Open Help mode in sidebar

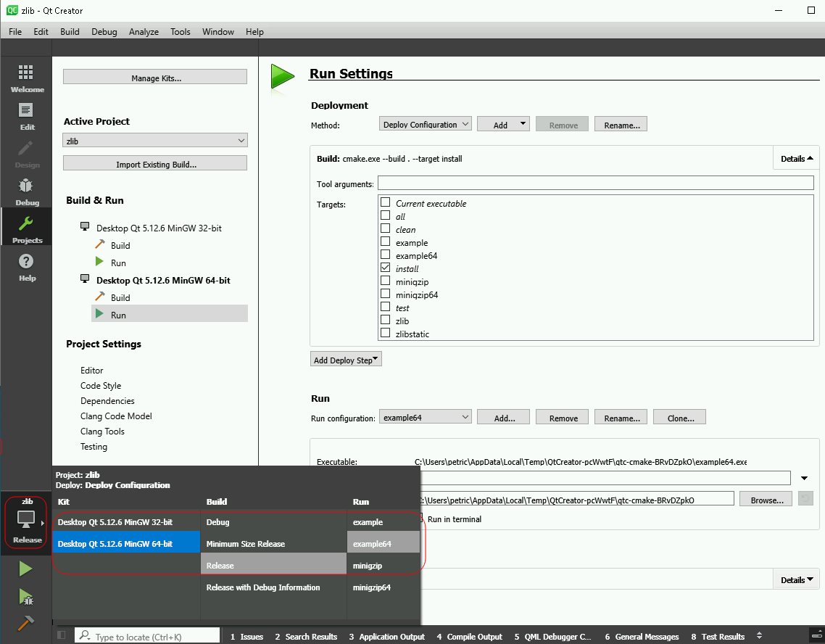pyautogui.click(x=26, y=268)
